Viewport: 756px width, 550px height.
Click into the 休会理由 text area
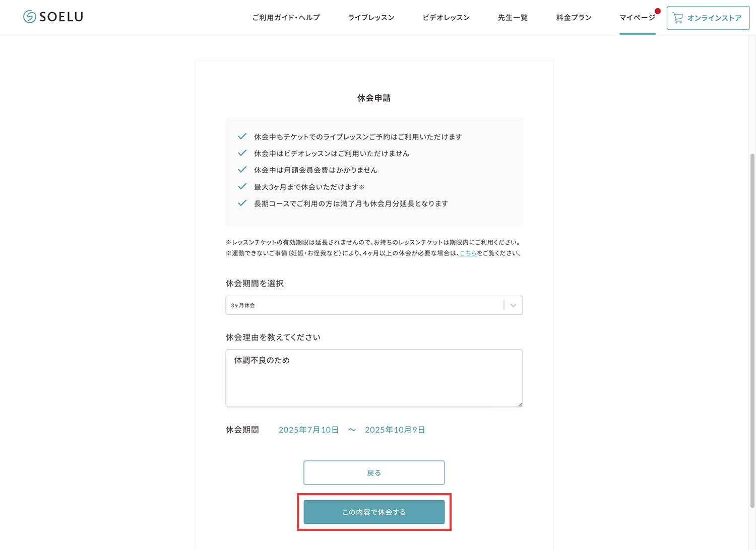tap(374, 378)
